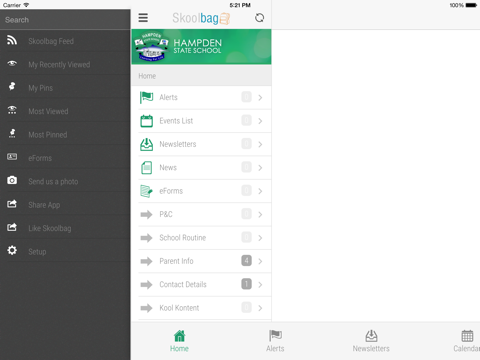The width and height of the screenshot is (480, 360).
Task: Select the My Pins pushpin icon
Action: (12, 86)
